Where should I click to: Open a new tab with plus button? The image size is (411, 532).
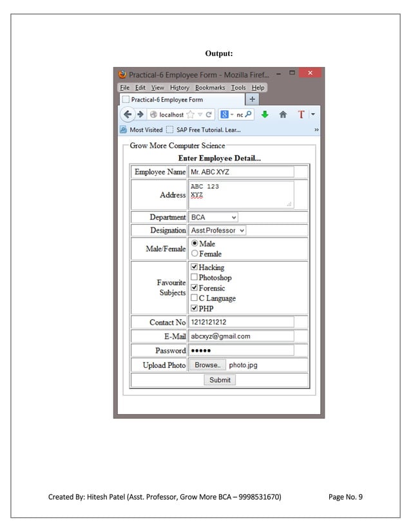(252, 99)
